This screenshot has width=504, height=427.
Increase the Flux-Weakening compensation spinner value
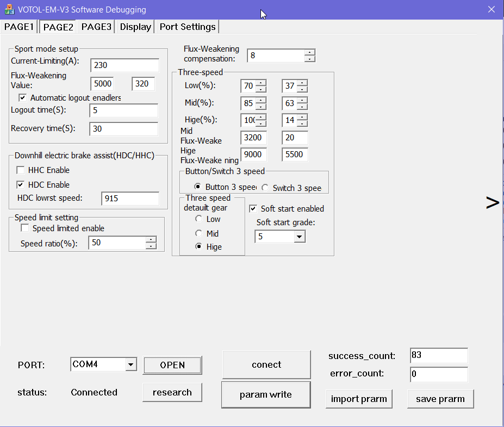(310, 53)
